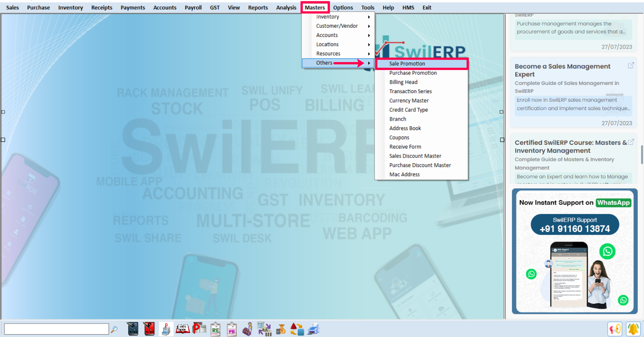Open the View menu
This screenshot has height=337, width=644.
coord(234,7)
